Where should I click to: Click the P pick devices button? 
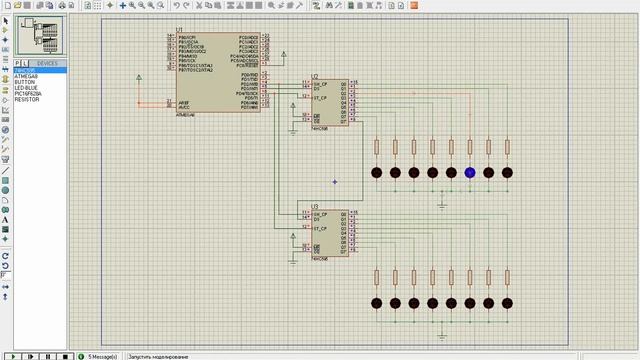point(17,63)
